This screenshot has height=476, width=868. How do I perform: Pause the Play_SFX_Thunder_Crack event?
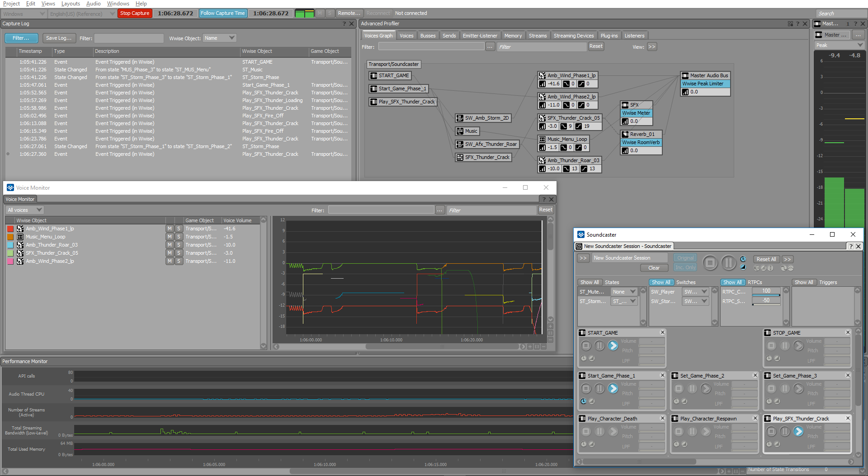pyautogui.click(x=785, y=432)
